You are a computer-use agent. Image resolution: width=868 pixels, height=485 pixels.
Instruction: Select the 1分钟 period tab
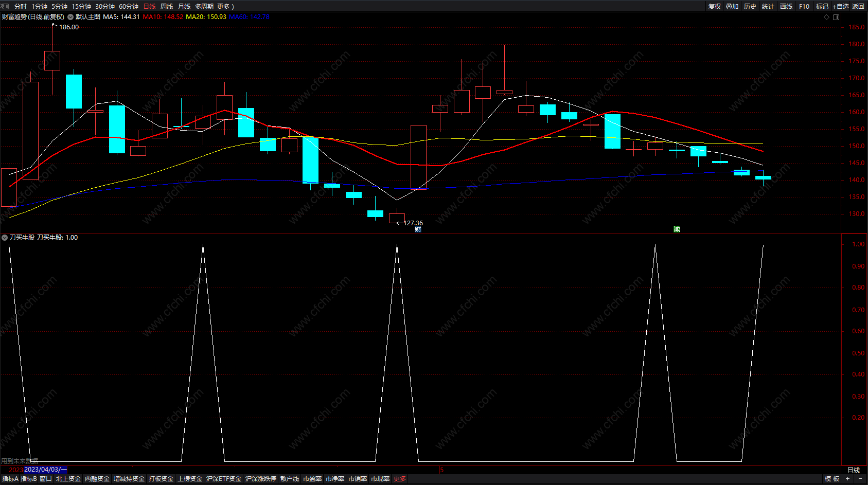39,7
